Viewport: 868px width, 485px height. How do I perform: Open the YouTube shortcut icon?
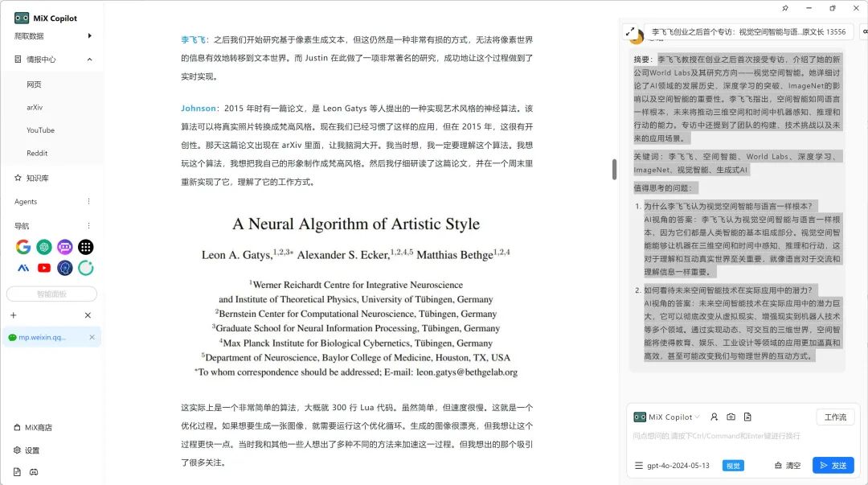[43, 269]
